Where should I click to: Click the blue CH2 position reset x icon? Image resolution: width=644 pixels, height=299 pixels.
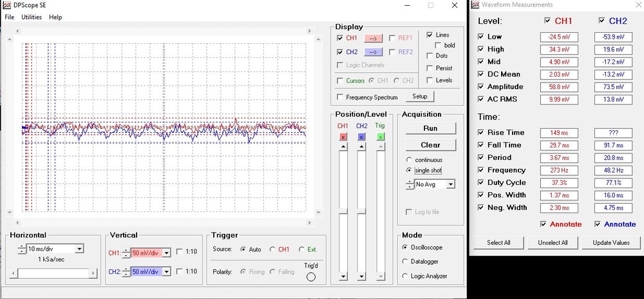click(361, 137)
